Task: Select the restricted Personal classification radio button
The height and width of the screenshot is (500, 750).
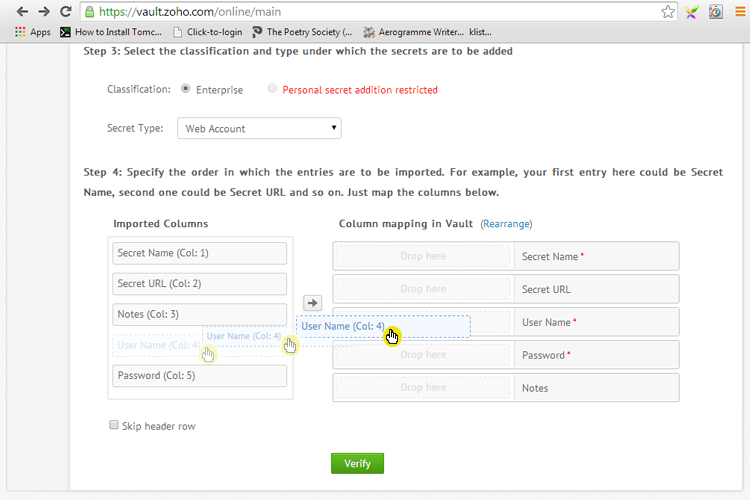Action: point(272,89)
